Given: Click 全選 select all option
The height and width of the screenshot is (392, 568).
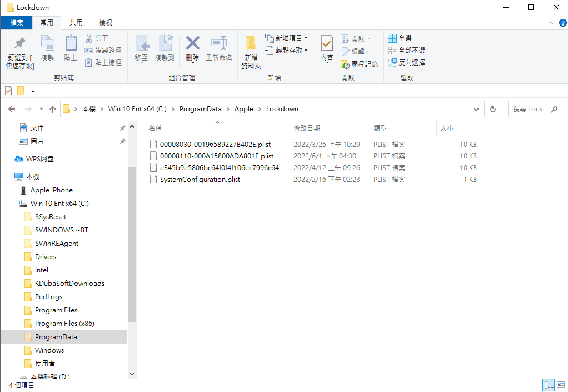Looking at the screenshot, I should click(400, 38).
